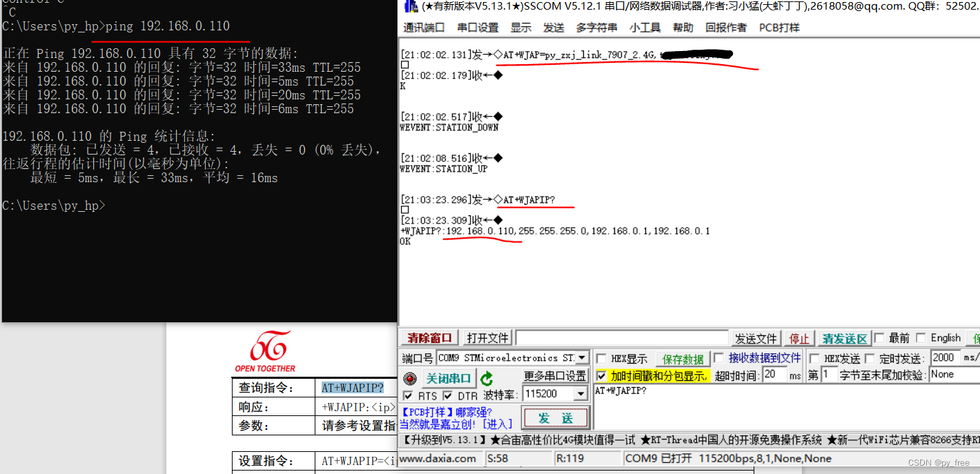Viewport: 980px width, 474px height.
Task: Click the WEVENT:STATION_DOWN line in receive log
Action: click(449, 127)
